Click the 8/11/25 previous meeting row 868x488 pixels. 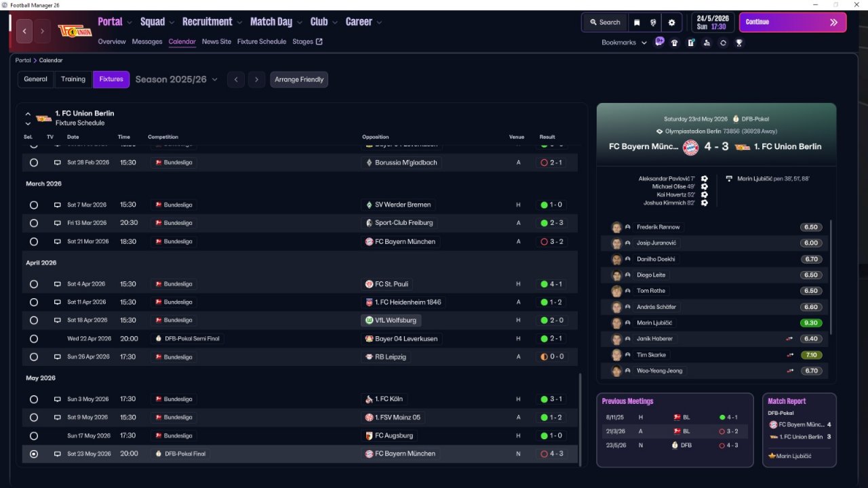pyautogui.click(x=675, y=418)
